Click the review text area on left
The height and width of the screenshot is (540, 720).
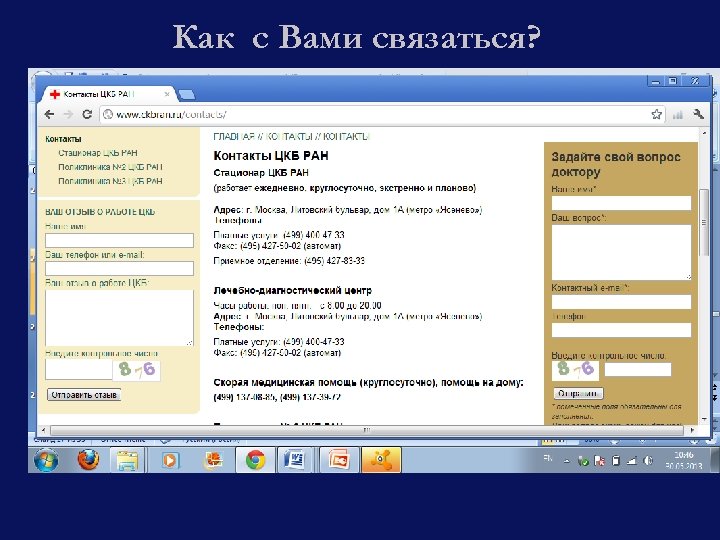click(119, 318)
